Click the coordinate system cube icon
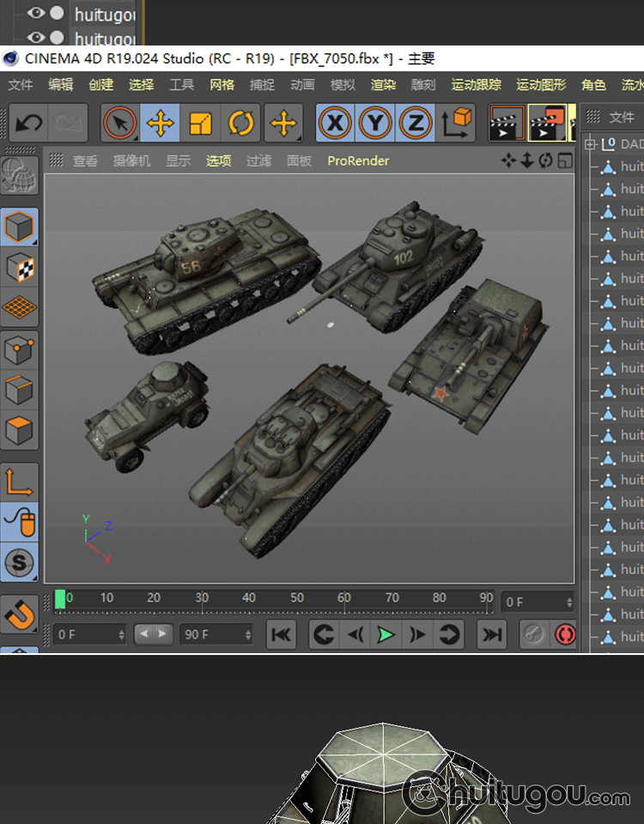Screen dimensions: 644x824 click(x=459, y=124)
